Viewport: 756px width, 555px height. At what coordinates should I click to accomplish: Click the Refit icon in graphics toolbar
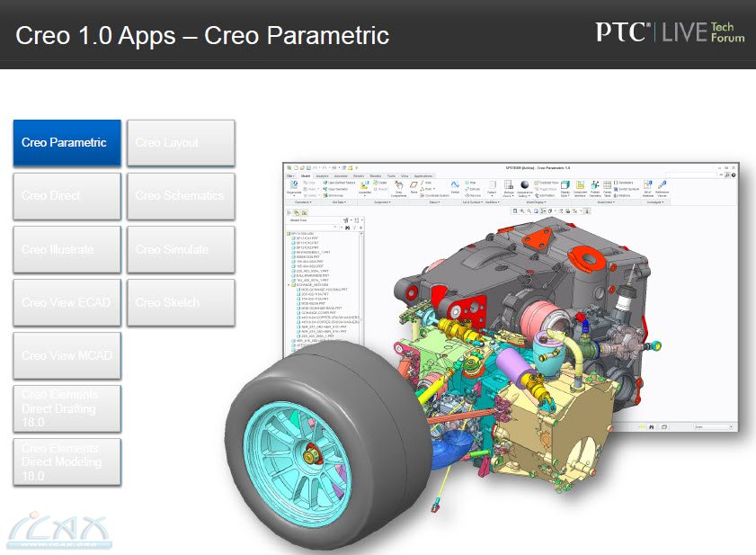point(515,210)
